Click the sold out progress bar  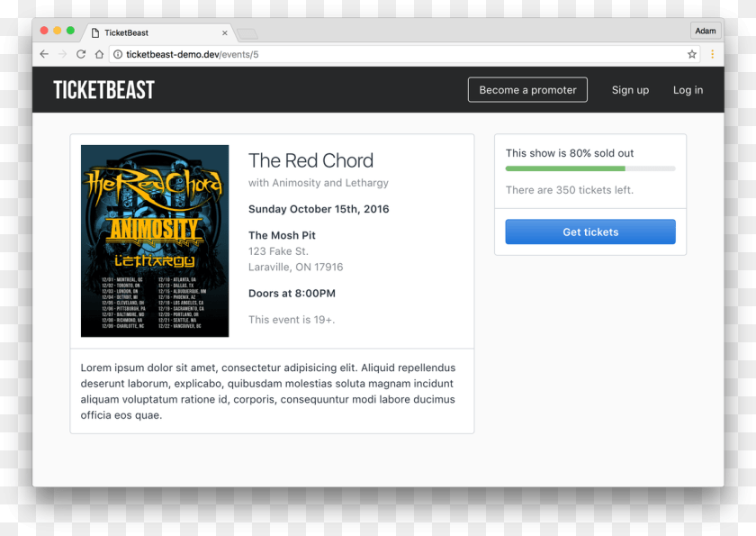[x=590, y=168]
